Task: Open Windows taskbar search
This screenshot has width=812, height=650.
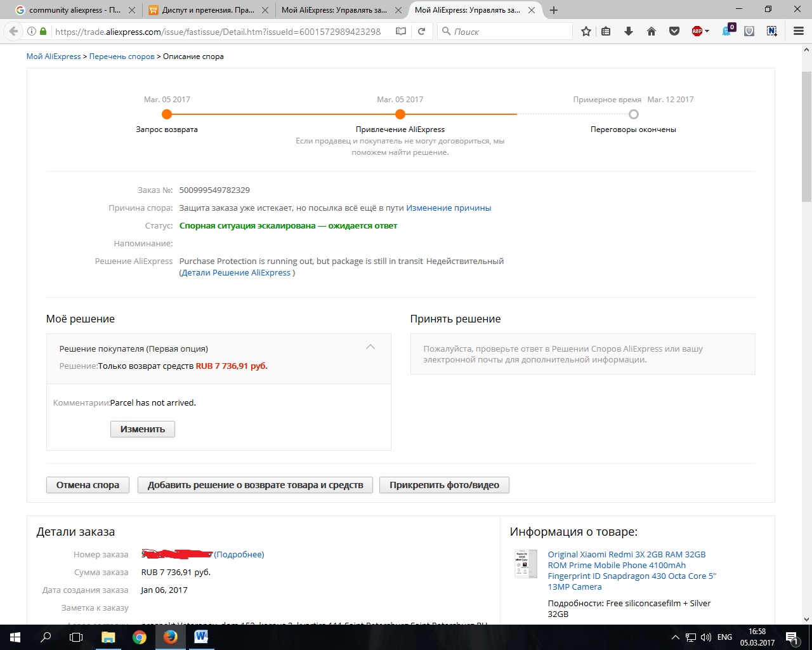Action: [x=46, y=637]
